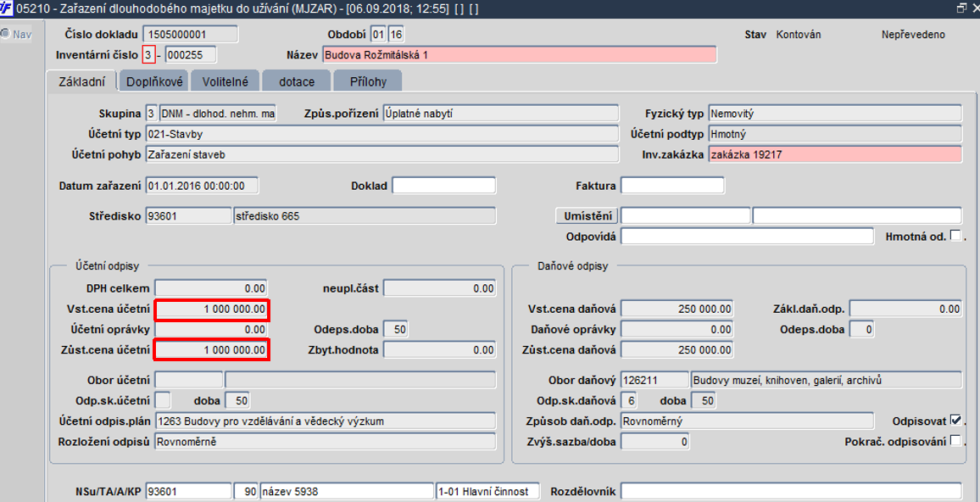Click the Číslo dokladu field 1505000001
Image resolution: width=980 pixels, height=502 pixels.
(190, 35)
